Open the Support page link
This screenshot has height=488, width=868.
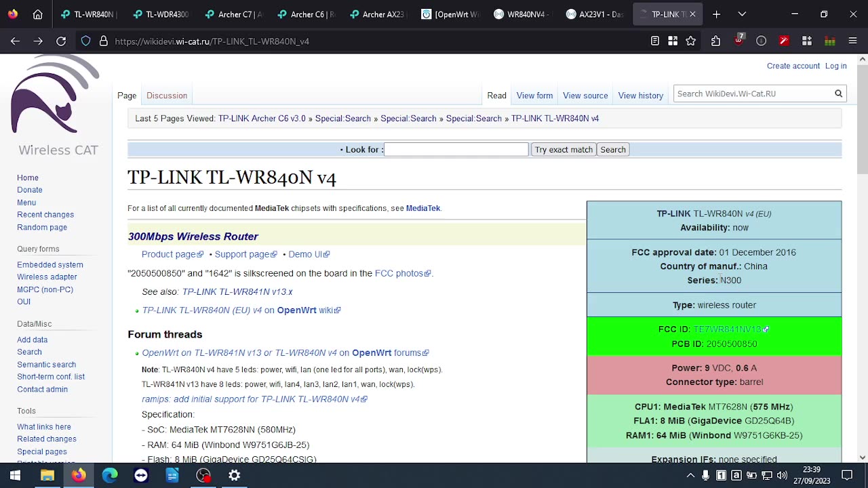(245, 254)
